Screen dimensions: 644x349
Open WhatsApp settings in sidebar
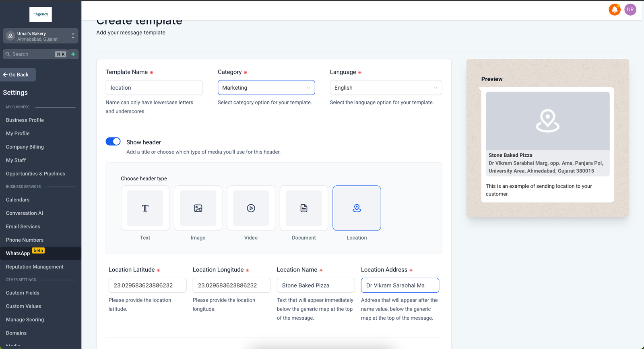click(x=18, y=253)
